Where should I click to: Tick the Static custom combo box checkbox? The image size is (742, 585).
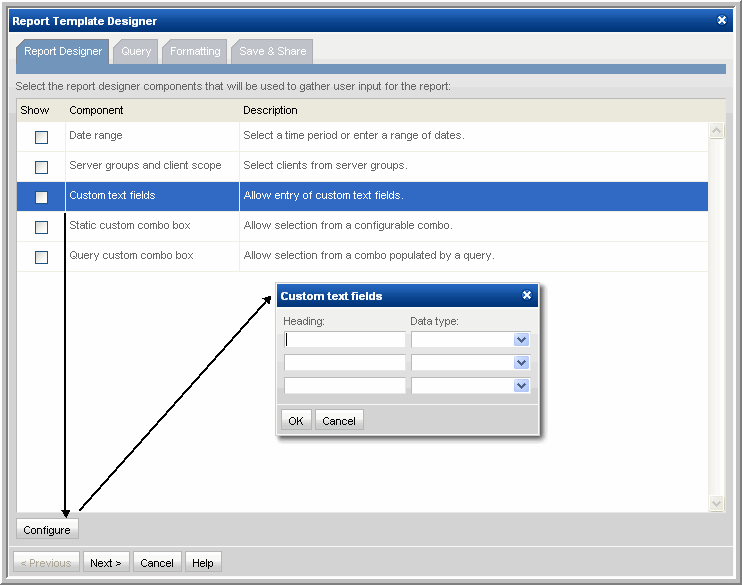(x=41, y=227)
